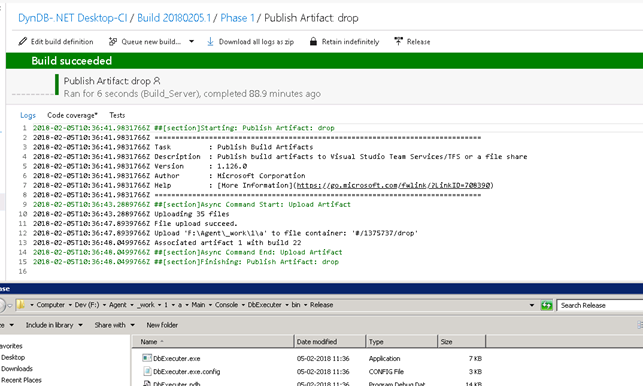Click Queue new build... button label
643x386 pixels.
151,41
